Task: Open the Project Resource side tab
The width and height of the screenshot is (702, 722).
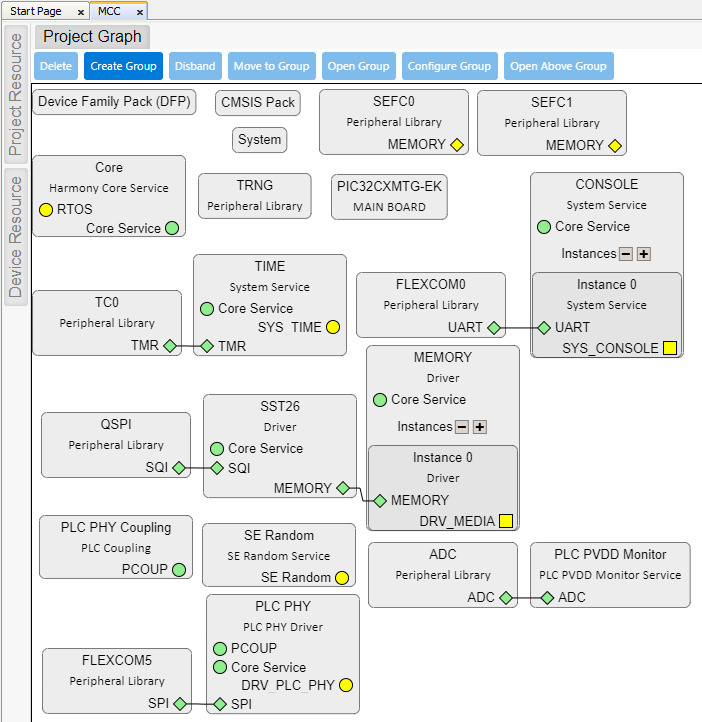Action: (15, 95)
